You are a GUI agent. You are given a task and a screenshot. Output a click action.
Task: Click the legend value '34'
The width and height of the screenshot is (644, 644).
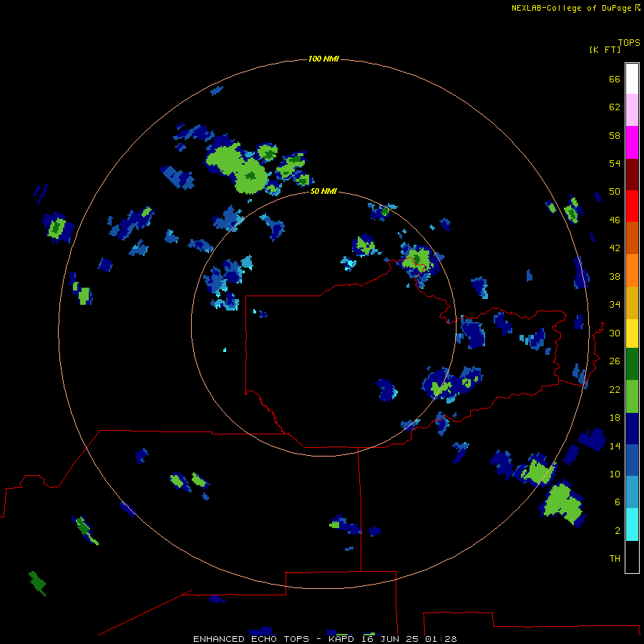(x=615, y=305)
